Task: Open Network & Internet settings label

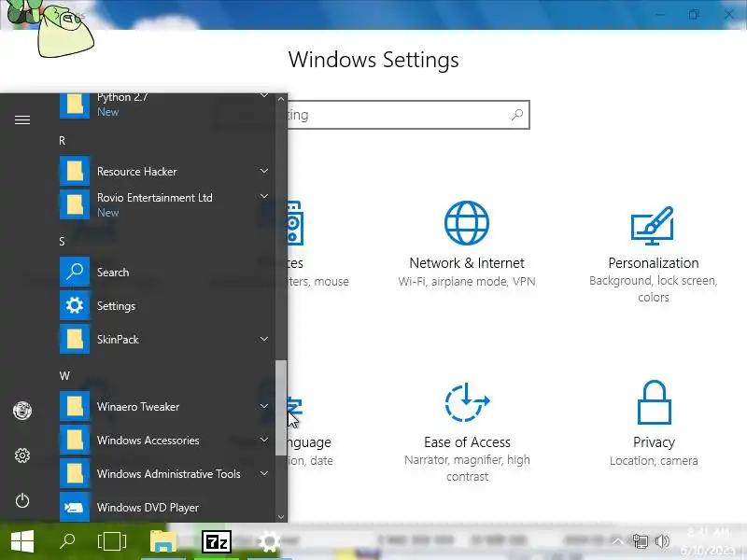Action: pyautogui.click(x=467, y=263)
